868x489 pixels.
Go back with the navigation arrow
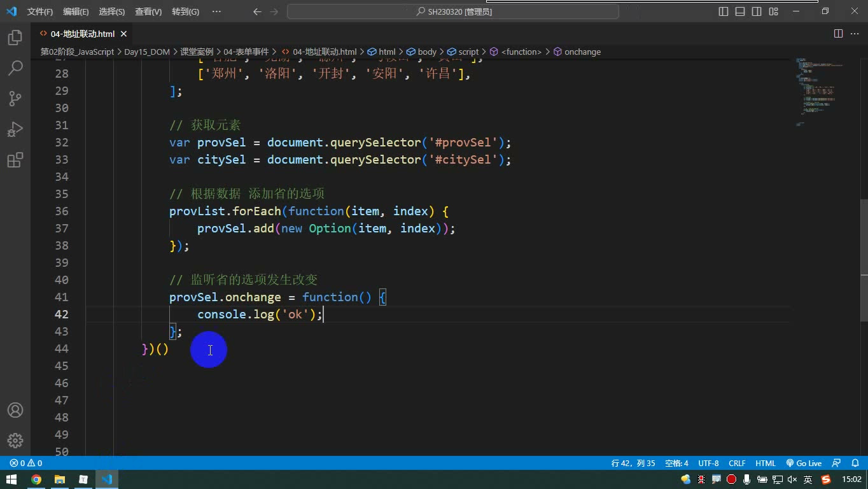257,11
